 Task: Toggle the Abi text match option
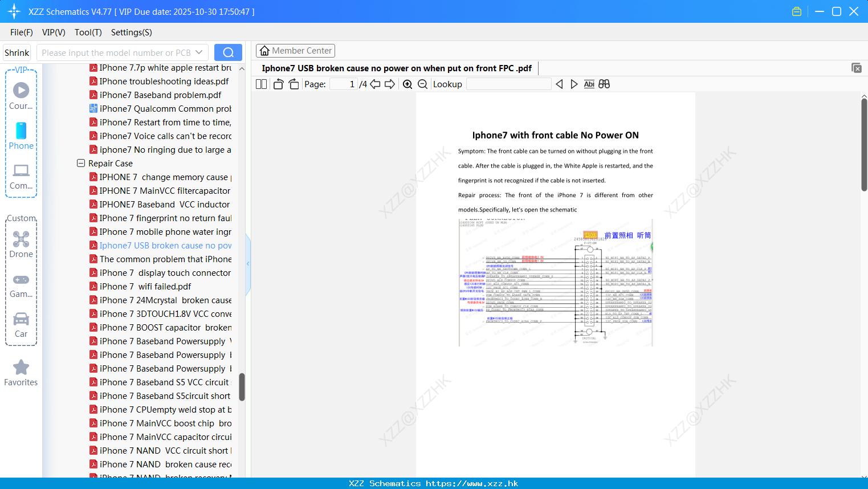589,84
